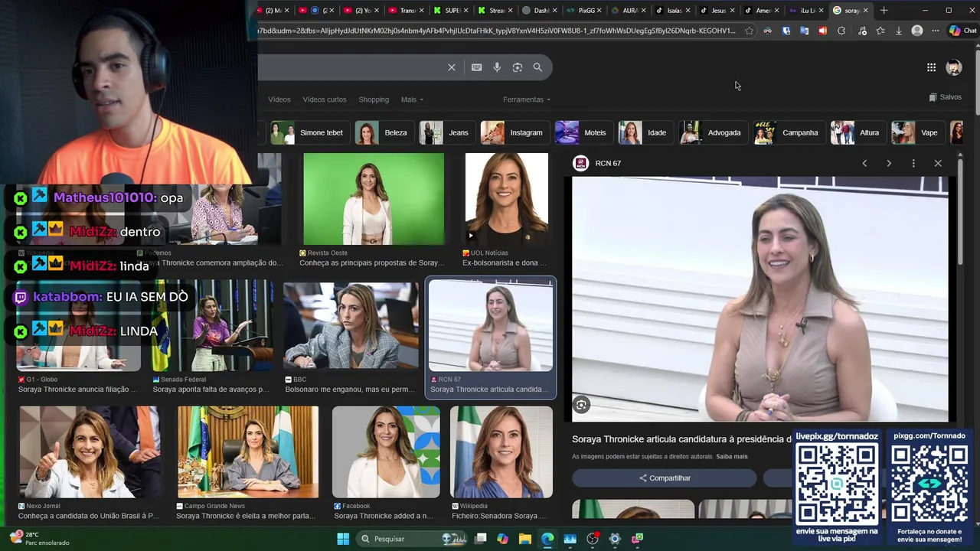Open File Explorer from the taskbar

[524, 539]
